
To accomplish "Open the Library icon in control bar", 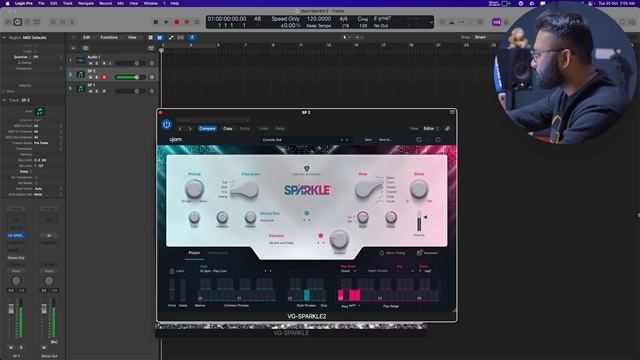I will (8, 22).
